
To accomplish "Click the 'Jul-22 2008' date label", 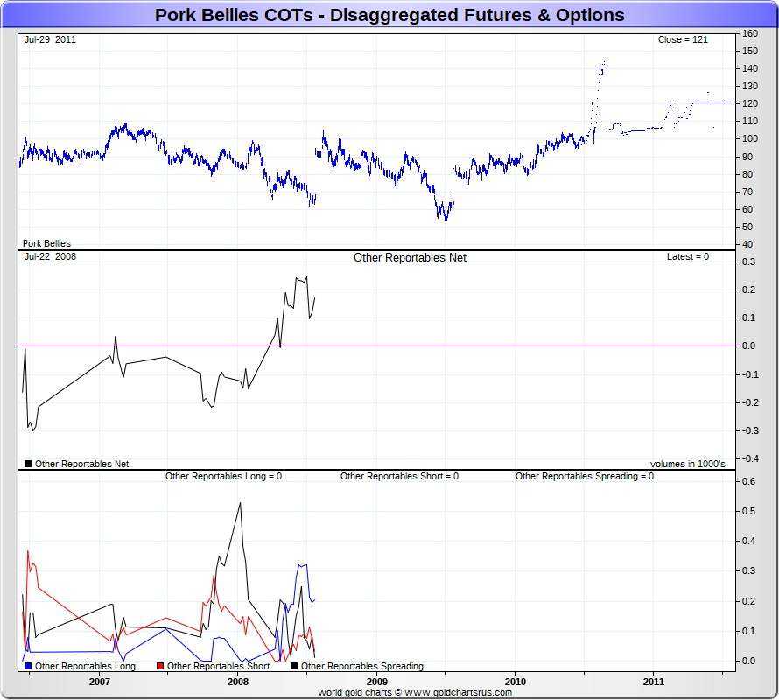I will [x=50, y=257].
